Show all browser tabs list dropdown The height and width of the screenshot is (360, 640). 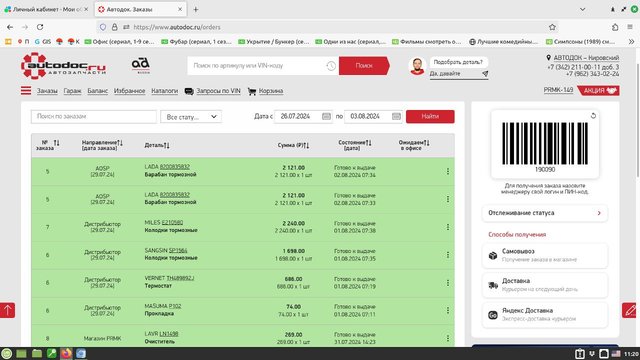tap(582, 9)
